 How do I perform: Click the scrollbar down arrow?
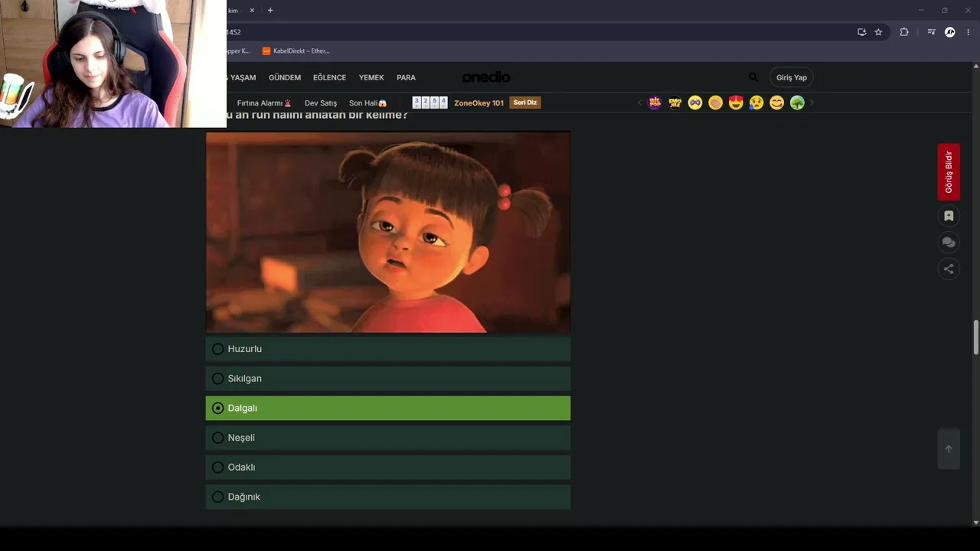[x=975, y=523]
